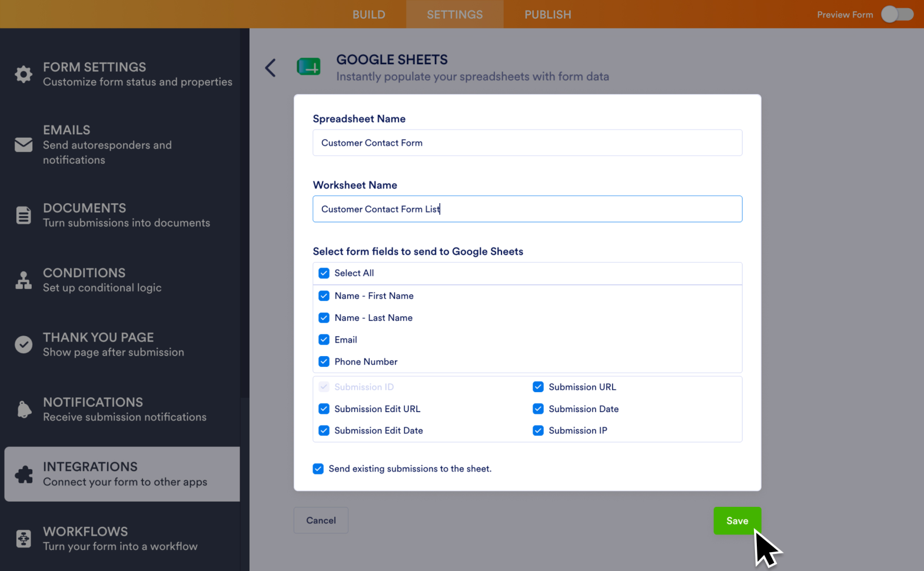Click the Worksheet Name input field
The height and width of the screenshot is (571, 924).
[x=527, y=209]
